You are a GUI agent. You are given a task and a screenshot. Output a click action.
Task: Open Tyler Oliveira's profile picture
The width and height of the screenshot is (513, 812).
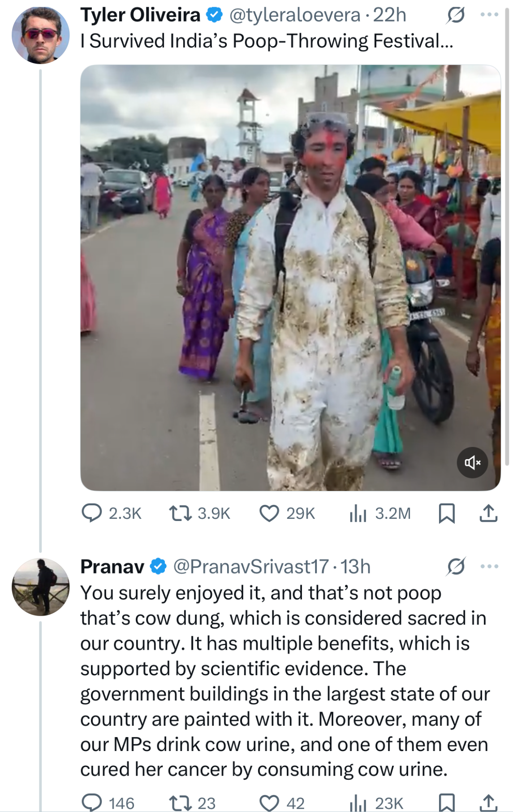pos(40,35)
